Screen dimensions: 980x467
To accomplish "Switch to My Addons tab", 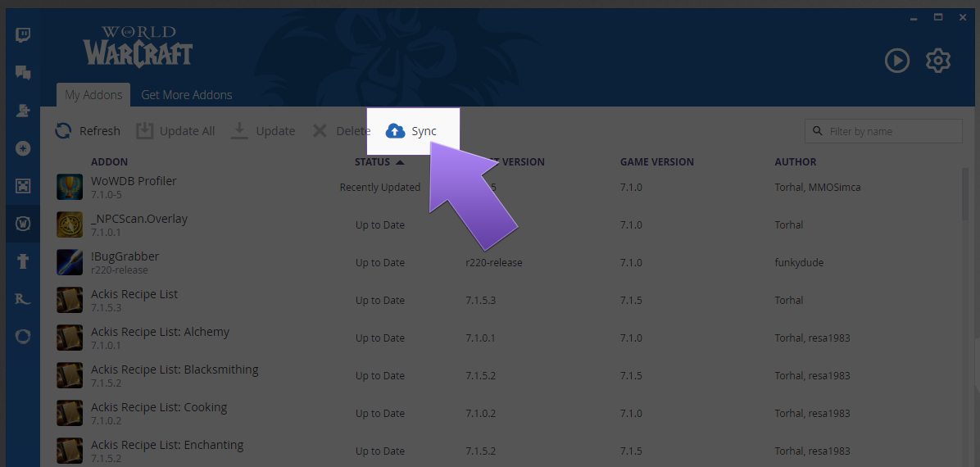I will (93, 95).
